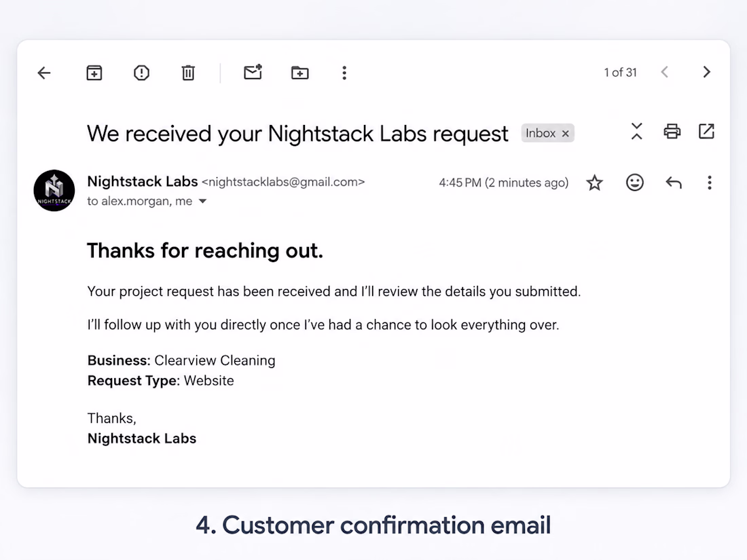Print the email conversation
The width and height of the screenshot is (747, 560).
coord(672,132)
